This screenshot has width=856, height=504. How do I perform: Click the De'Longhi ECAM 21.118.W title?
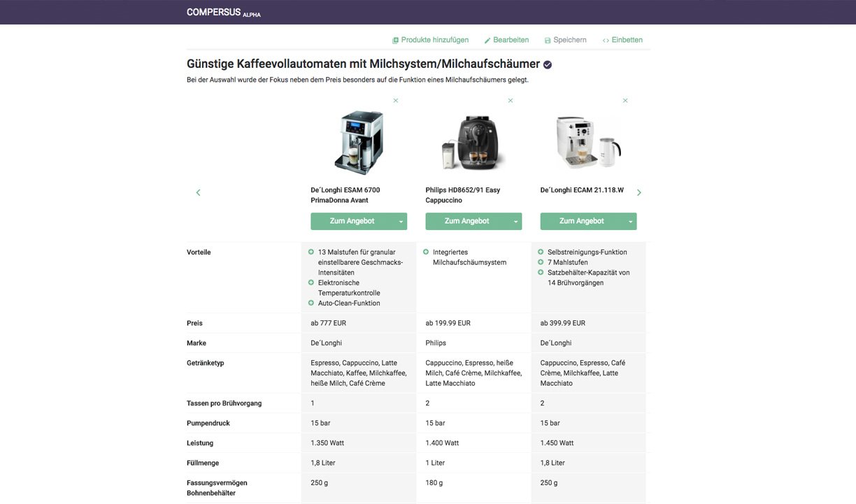pyautogui.click(x=582, y=190)
